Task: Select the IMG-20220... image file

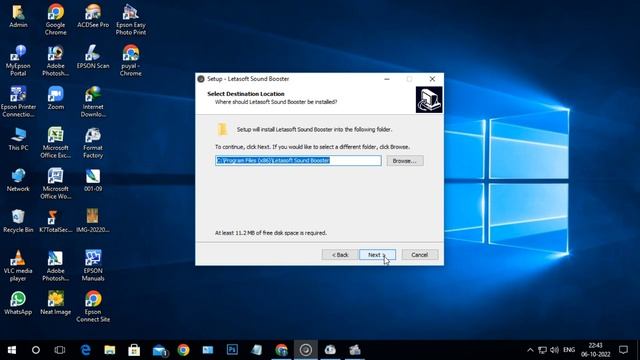Action: (x=93, y=221)
